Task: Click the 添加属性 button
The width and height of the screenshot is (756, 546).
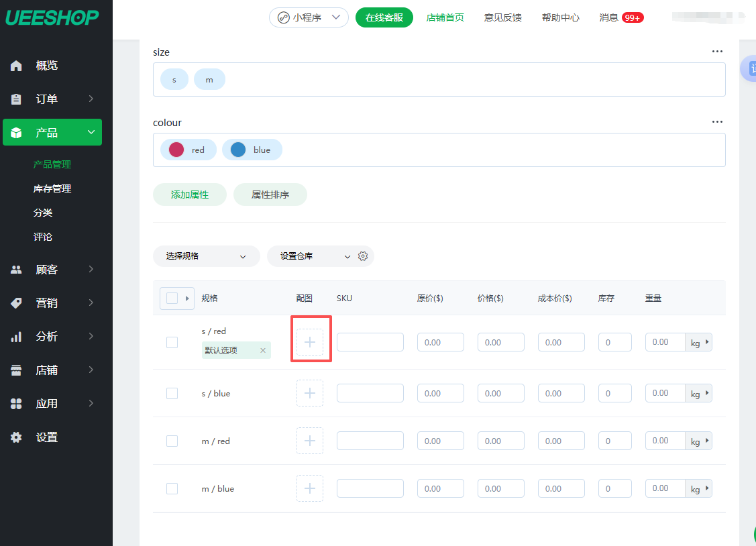Action: tap(190, 195)
